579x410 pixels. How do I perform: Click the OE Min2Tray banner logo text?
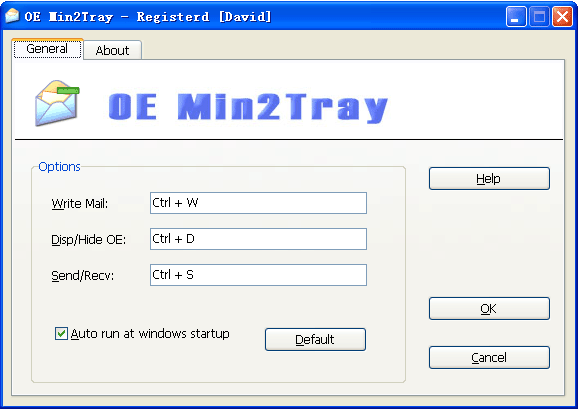248,107
